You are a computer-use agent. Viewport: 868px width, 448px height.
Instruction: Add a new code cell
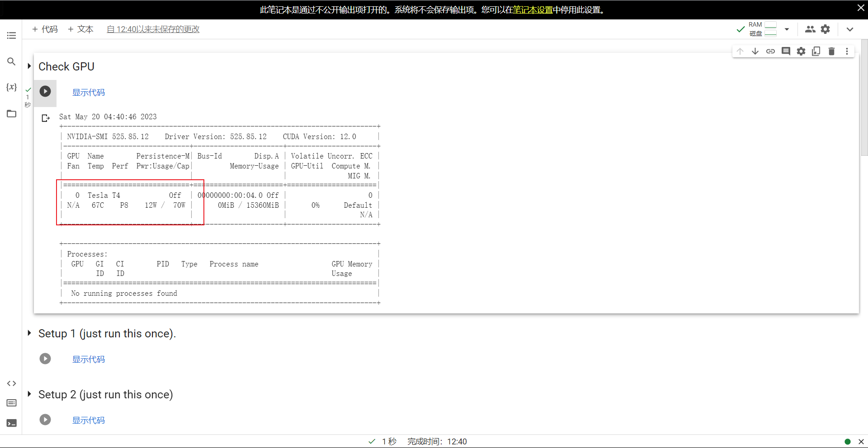45,29
